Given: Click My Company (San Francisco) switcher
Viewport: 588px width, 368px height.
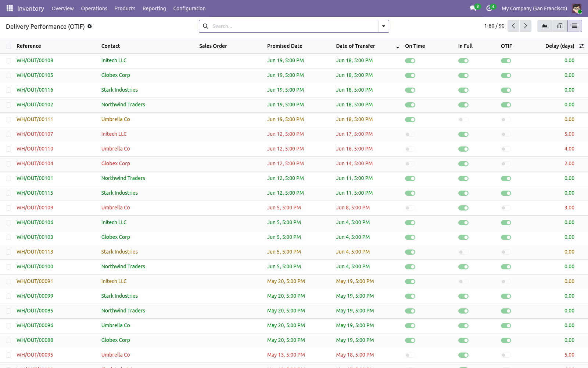Looking at the screenshot, I should 534,8.
